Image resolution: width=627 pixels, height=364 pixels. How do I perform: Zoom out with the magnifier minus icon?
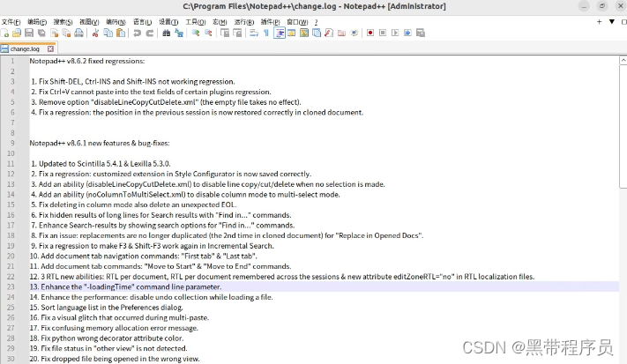pyautogui.click(x=208, y=33)
